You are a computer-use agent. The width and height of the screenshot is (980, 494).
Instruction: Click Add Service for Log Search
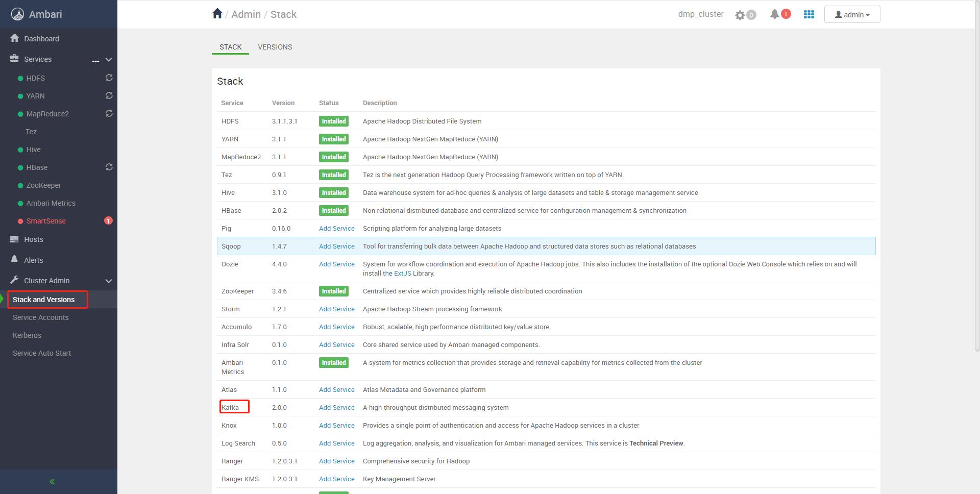point(337,443)
